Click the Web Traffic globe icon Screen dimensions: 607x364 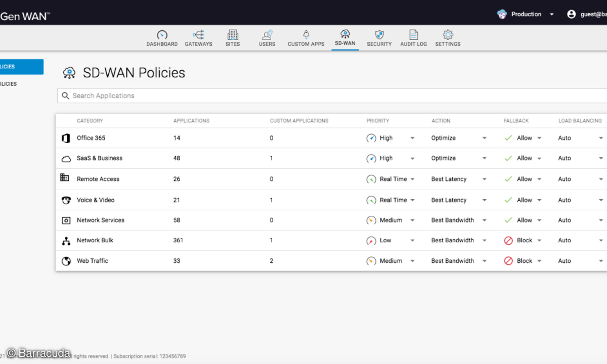pyautogui.click(x=66, y=261)
